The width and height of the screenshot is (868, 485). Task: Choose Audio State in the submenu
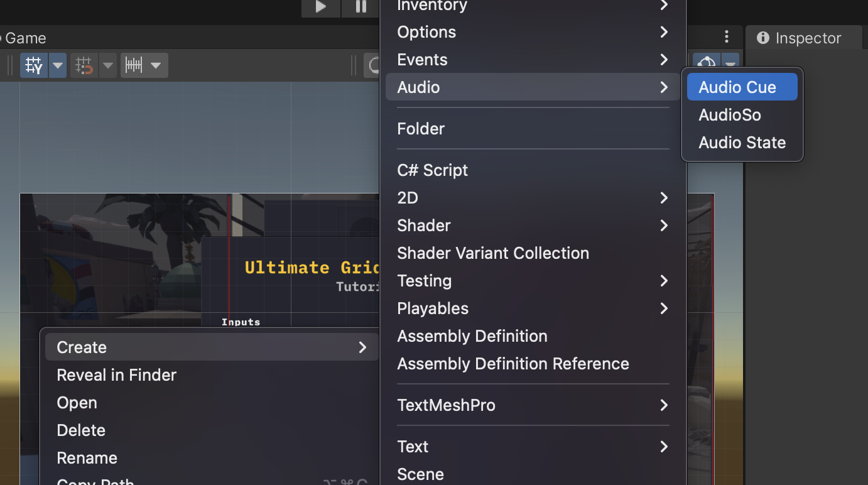tap(742, 143)
